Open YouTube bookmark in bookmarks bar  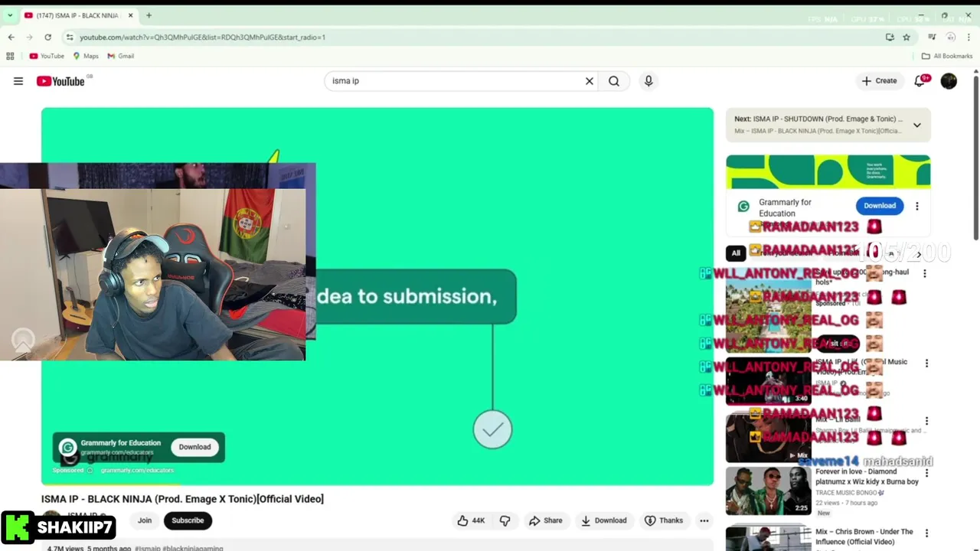(x=47, y=56)
